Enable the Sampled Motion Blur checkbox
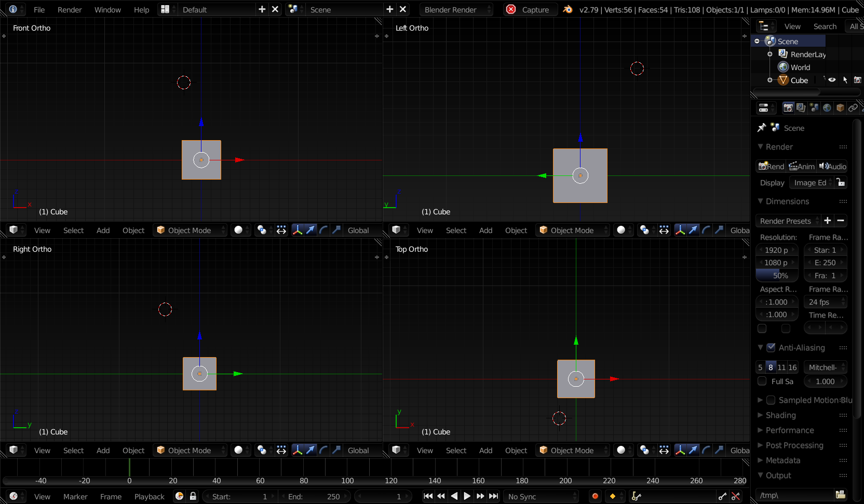The image size is (864, 504). point(772,400)
